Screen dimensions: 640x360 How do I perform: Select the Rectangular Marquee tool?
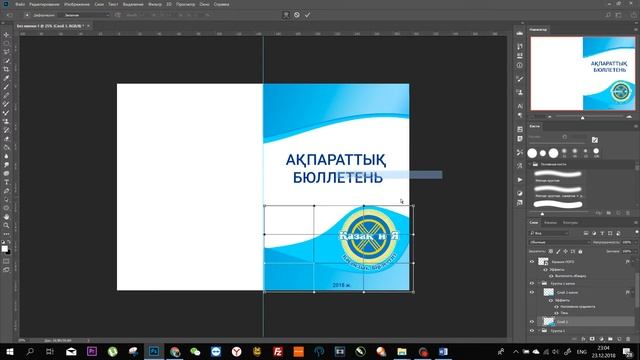[7, 43]
